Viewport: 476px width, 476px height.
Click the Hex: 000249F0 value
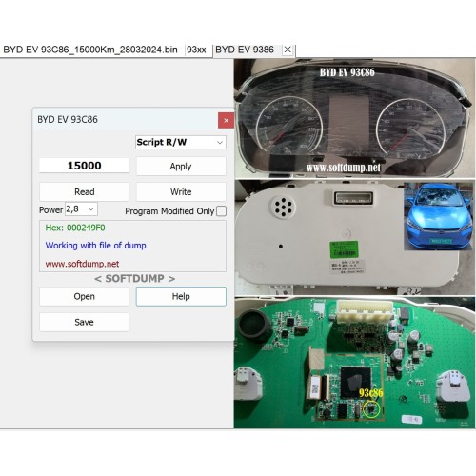click(x=75, y=228)
